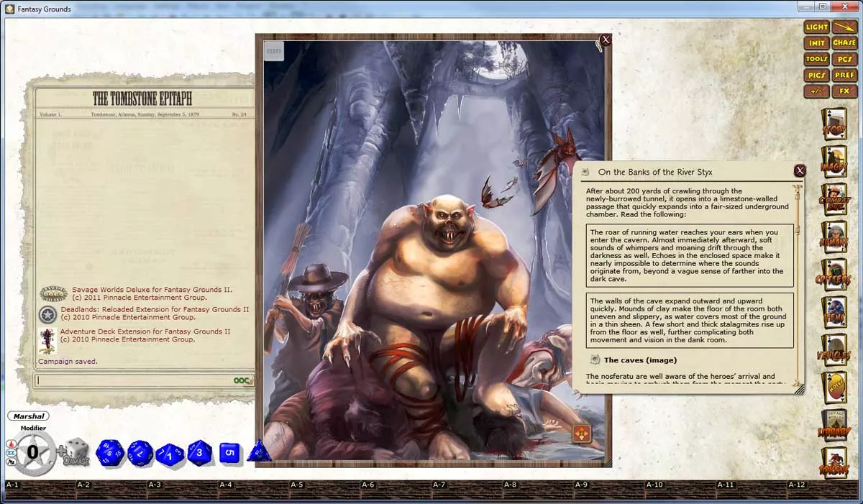This screenshot has height=504, width=863.
Task: Click the pointer tool button next to LIGHT
Action: click(844, 27)
